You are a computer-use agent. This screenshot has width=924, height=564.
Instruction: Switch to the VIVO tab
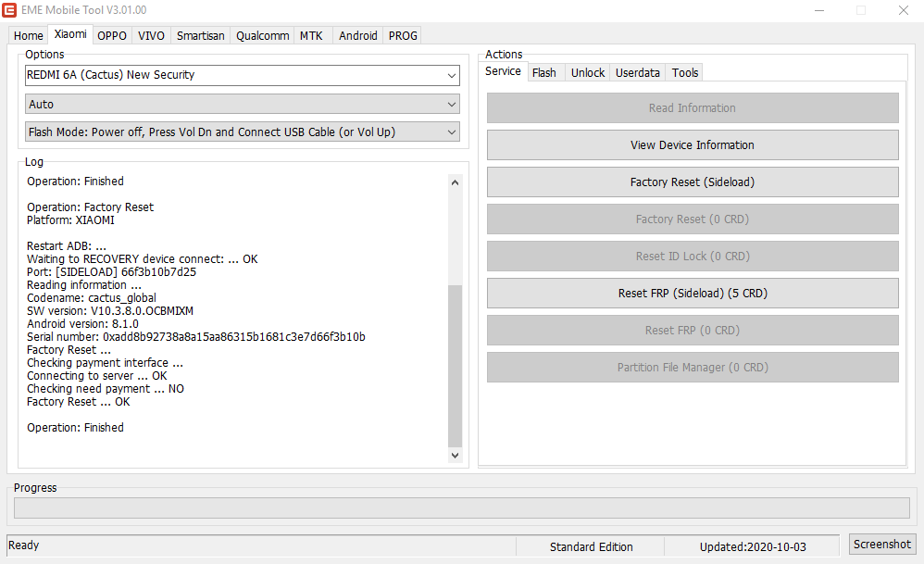[x=151, y=35]
